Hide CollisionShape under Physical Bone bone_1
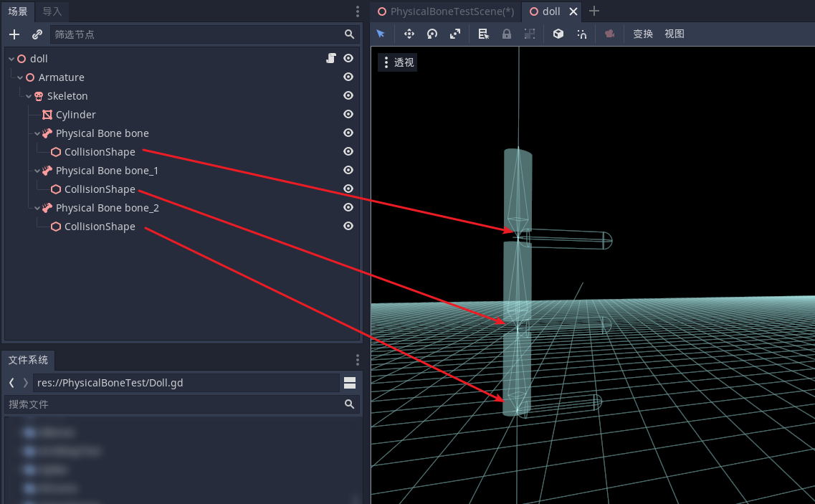This screenshot has height=504, width=815. pos(348,189)
